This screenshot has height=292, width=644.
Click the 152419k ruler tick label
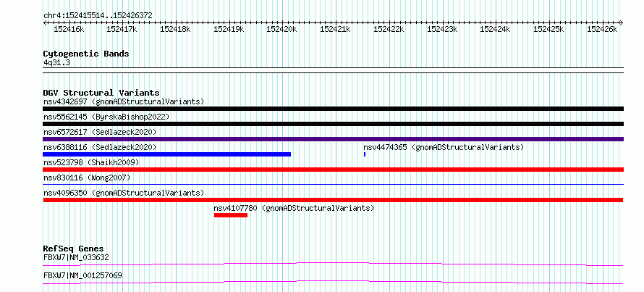229,29
